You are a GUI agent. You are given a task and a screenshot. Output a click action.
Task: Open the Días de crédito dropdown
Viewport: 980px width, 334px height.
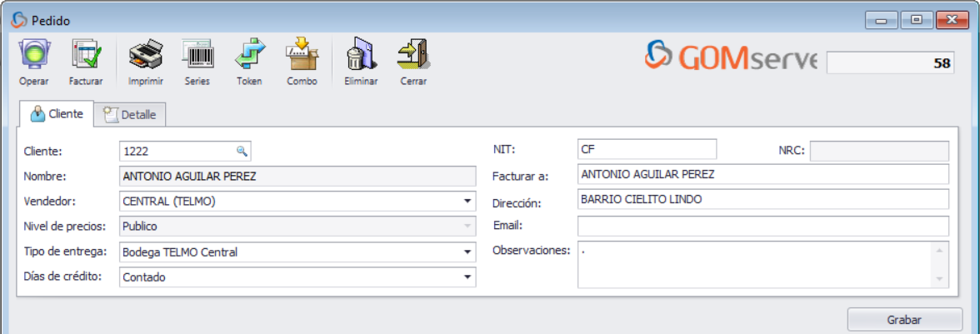click(x=467, y=277)
